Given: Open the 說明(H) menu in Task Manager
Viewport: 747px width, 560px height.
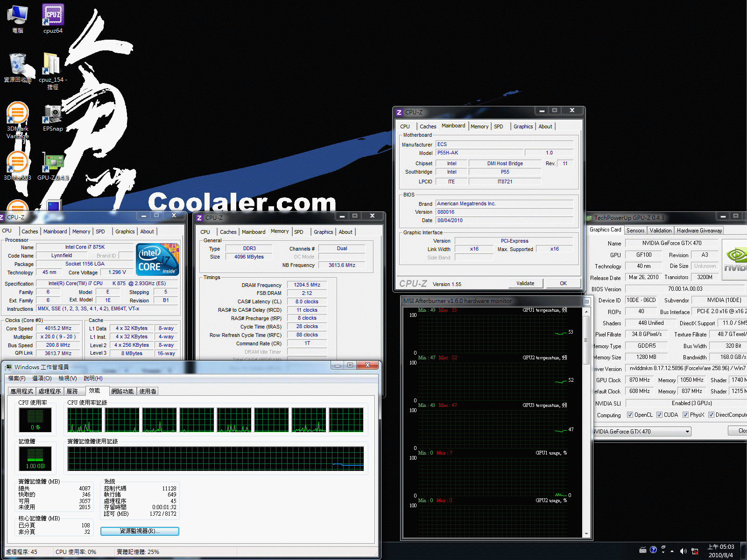Looking at the screenshot, I should (93, 378).
